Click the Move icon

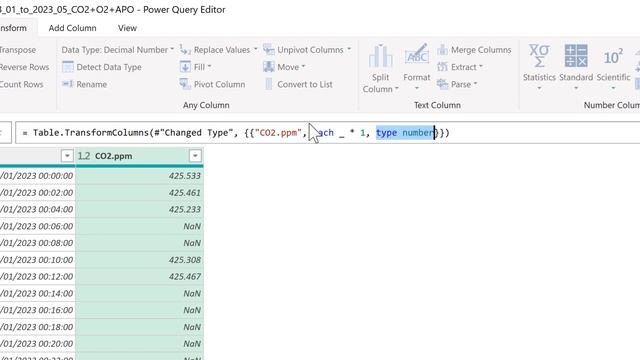[269, 67]
